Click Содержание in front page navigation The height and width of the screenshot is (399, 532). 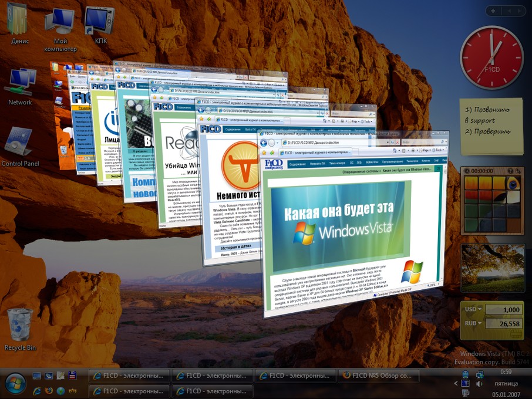298,164
